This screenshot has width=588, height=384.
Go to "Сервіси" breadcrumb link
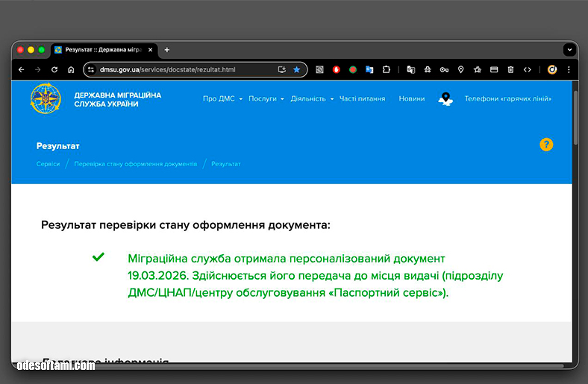pos(48,164)
